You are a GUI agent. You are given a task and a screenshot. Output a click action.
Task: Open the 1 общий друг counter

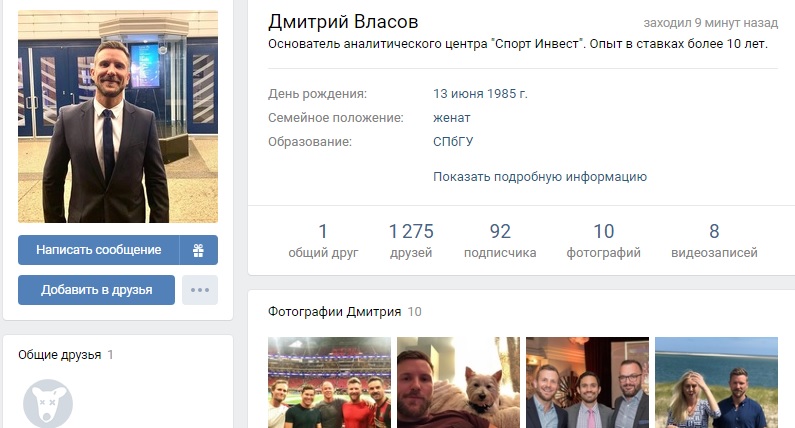(323, 241)
